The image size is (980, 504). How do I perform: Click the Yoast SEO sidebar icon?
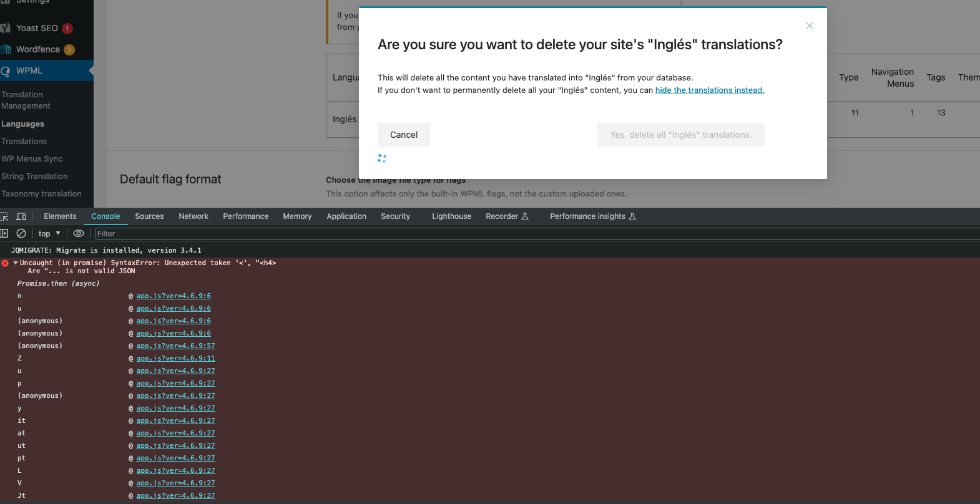tap(6, 28)
